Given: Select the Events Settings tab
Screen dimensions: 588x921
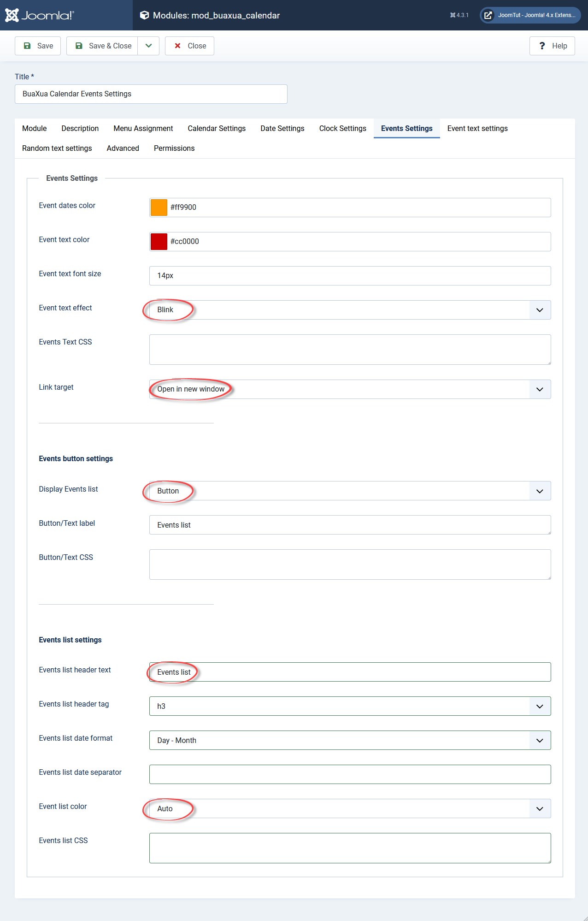Looking at the screenshot, I should (407, 128).
